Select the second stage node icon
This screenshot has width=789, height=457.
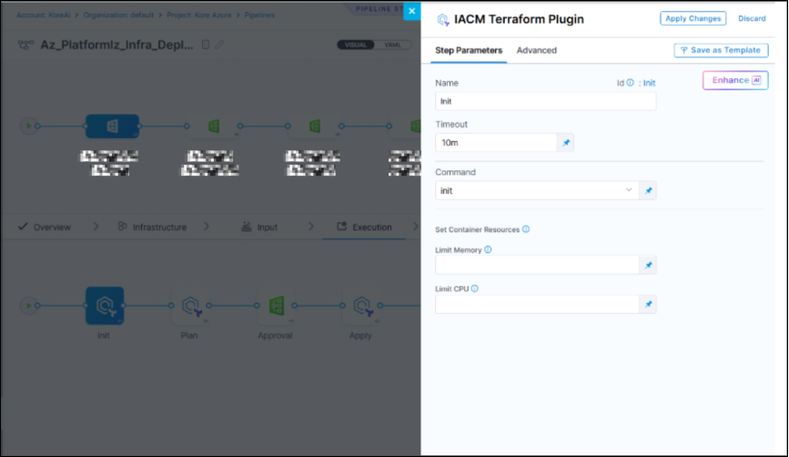(213, 126)
